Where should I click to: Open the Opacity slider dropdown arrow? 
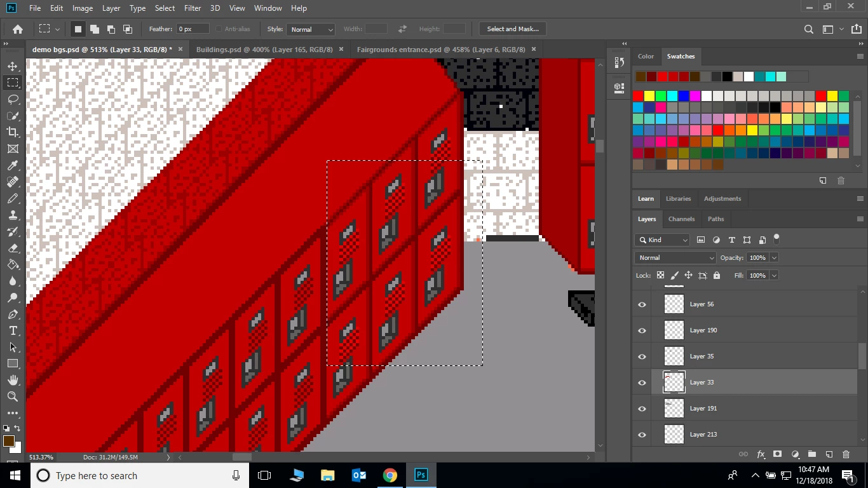pos(774,257)
